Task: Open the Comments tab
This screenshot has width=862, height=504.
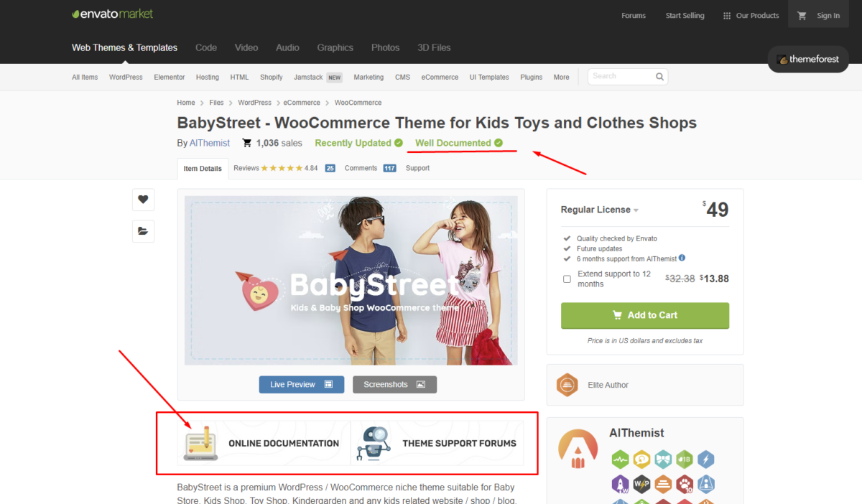Action: click(361, 168)
